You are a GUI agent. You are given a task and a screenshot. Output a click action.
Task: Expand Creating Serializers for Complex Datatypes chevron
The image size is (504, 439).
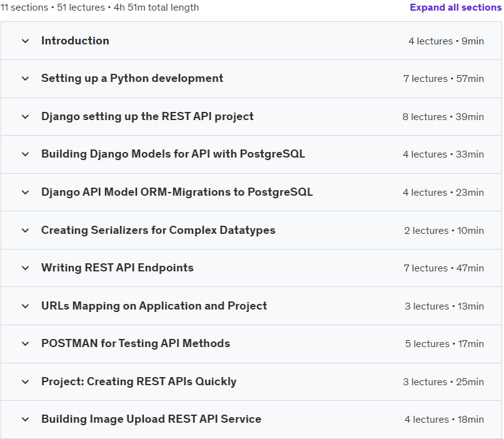26,230
